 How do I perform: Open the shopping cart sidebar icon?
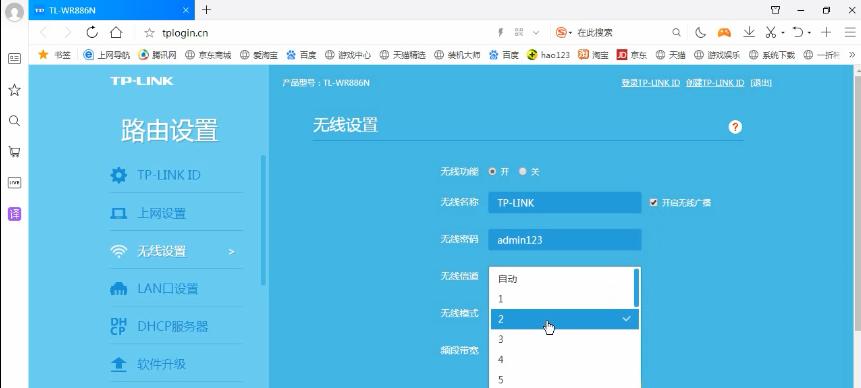(x=14, y=152)
